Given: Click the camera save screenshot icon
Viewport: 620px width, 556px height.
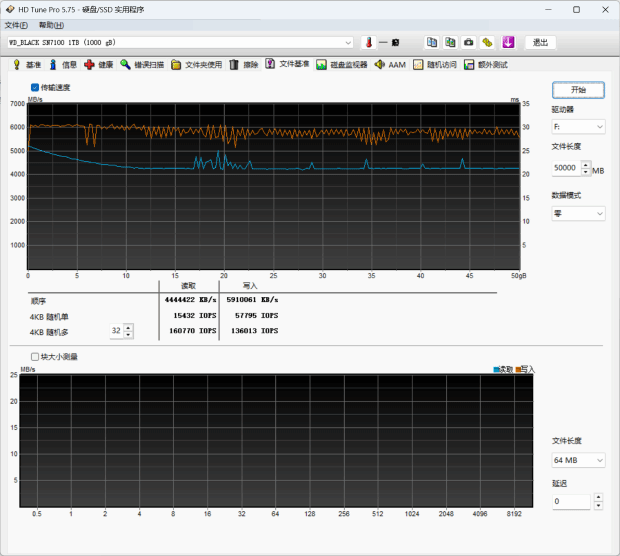Looking at the screenshot, I should 469,42.
